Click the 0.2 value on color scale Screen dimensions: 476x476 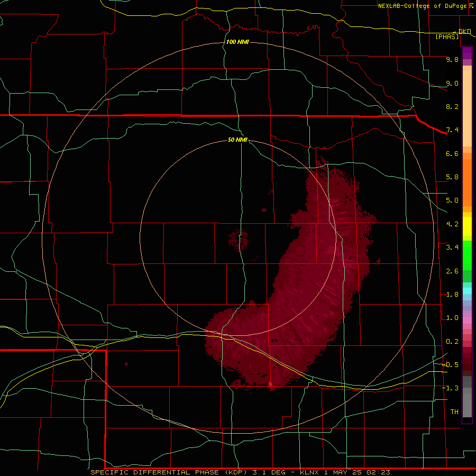pos(452,342)
